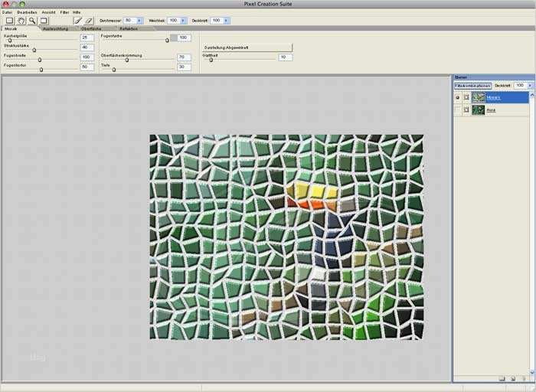Click the Strukturstärke slider handle

click(x=34, y=50)
